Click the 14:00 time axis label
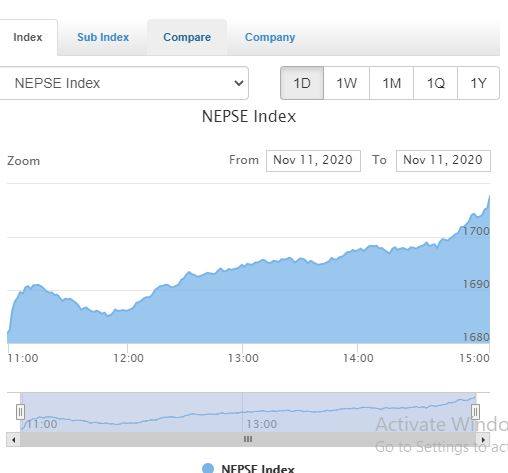Image resolution: width=508 pixels, height=473 pixels. coord(358,358)
